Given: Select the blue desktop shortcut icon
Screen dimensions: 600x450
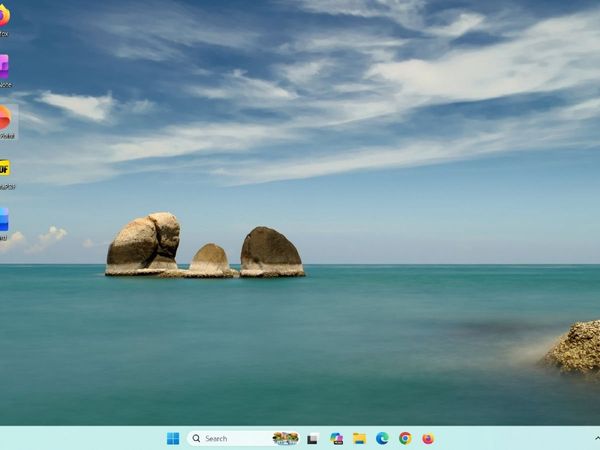Looking at the screenshot, I should point(4,224).
